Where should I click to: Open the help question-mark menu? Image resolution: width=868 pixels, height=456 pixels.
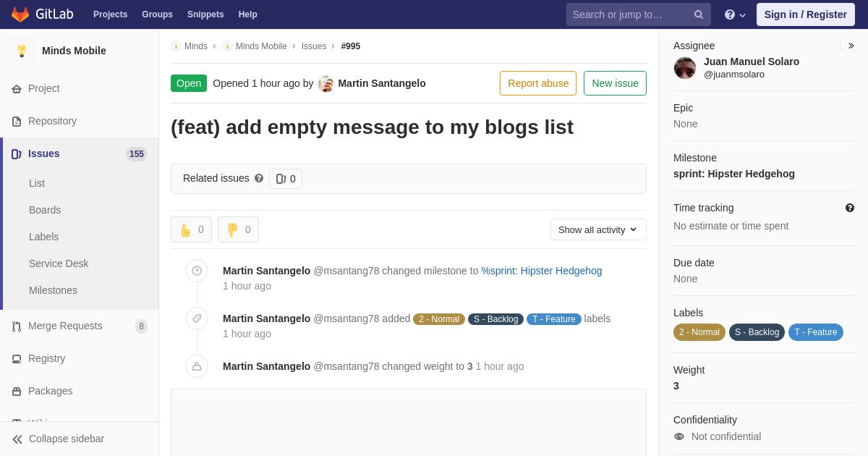point(735,14)
